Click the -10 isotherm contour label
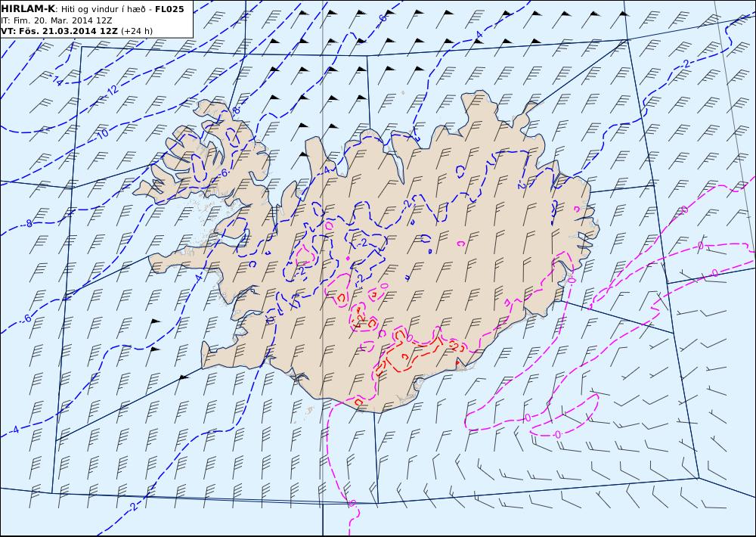The image size is (756, 537). click(102, 134)
